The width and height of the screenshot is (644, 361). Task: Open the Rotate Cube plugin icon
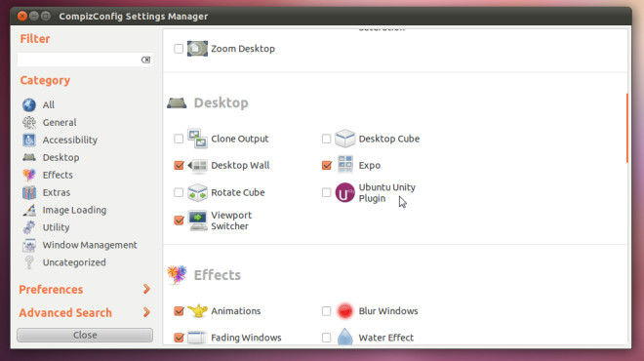pos(197,192)
